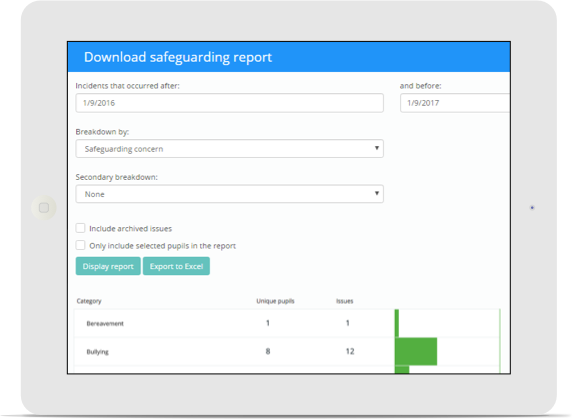Focus the and before date field
573x420 pixels.
455,103
